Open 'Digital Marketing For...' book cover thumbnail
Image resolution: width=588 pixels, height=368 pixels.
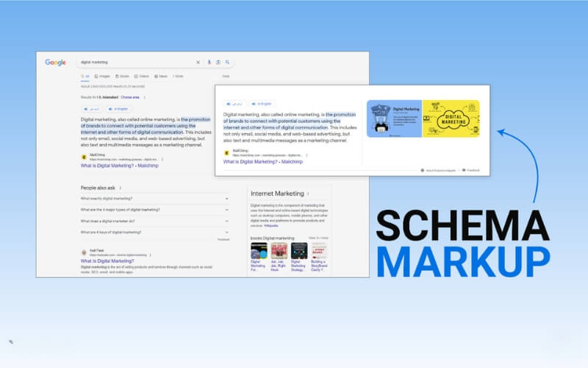(259, 251)
